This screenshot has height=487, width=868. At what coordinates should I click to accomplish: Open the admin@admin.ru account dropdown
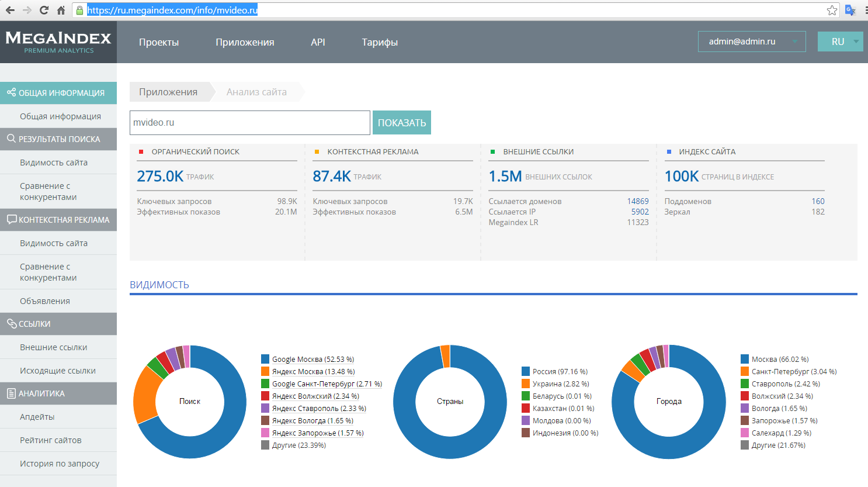pos(751,42)
